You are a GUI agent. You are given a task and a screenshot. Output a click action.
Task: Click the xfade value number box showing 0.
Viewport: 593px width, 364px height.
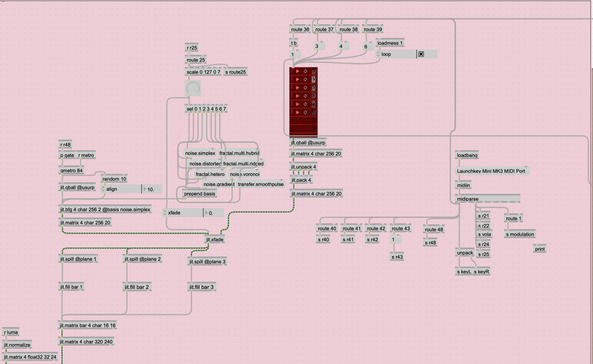[213, 213]
